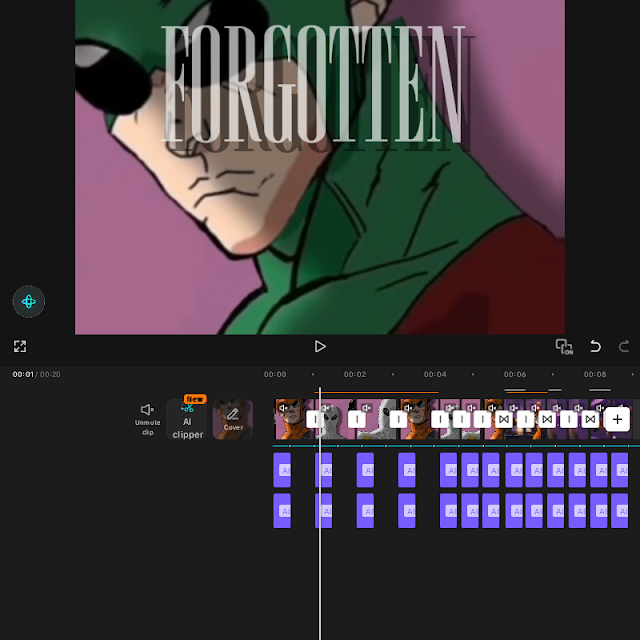The image size is (640, 640).
Task: Tap the 00:00 mark on the timeline ruler
Action: click(275, 374)
